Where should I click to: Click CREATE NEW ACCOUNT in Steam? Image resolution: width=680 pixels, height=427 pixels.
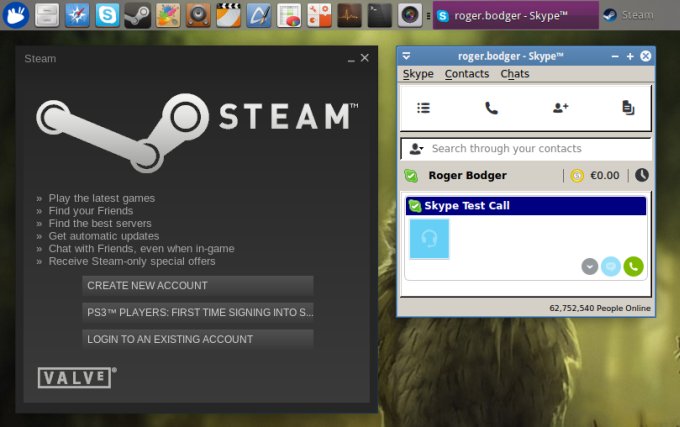[198, 286]
